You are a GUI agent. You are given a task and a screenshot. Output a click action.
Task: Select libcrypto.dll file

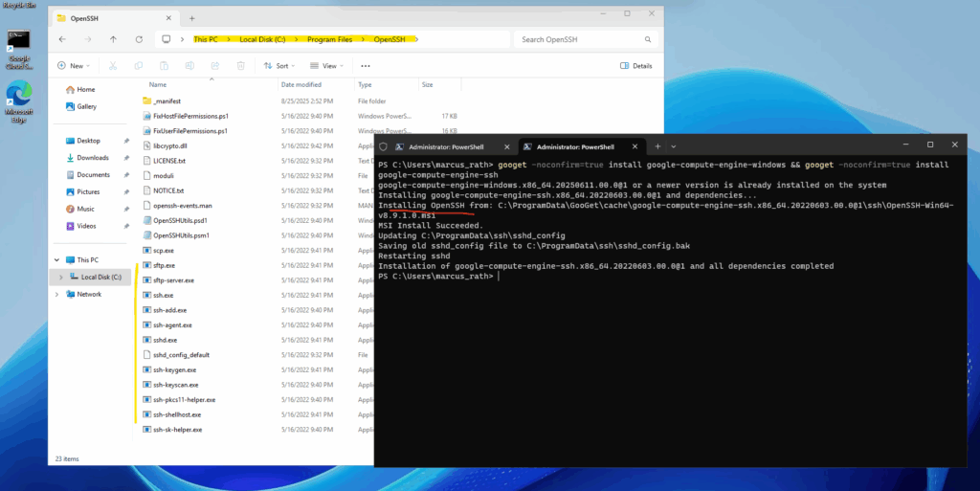tap(165, 145)
